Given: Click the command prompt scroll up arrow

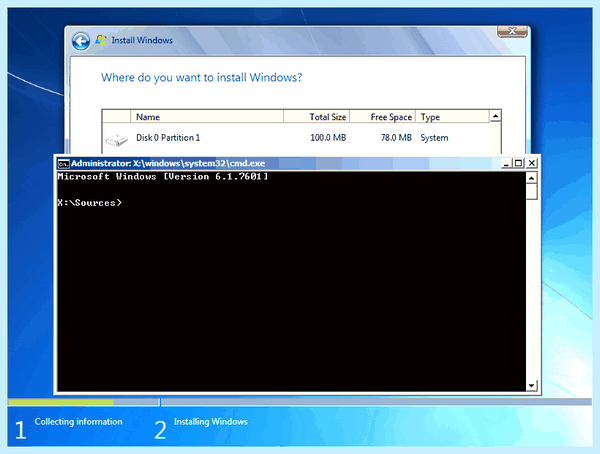Looking at the screenshot, I should 532,178.
